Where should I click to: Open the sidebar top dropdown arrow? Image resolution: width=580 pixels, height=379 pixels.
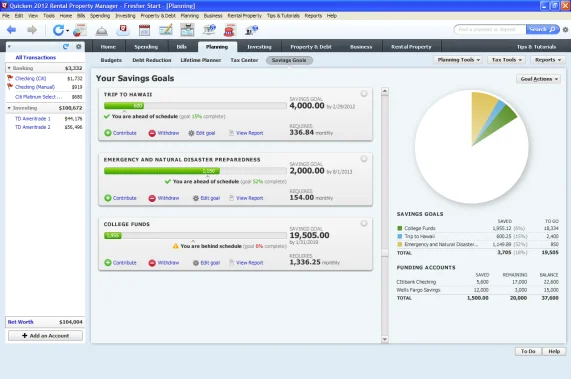(9, 47)
